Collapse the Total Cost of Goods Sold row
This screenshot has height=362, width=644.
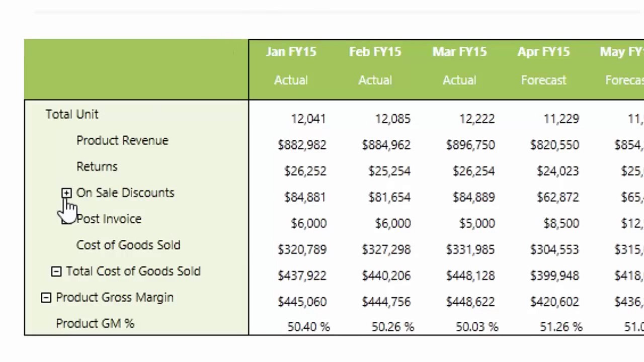click(x=56, y=271)
